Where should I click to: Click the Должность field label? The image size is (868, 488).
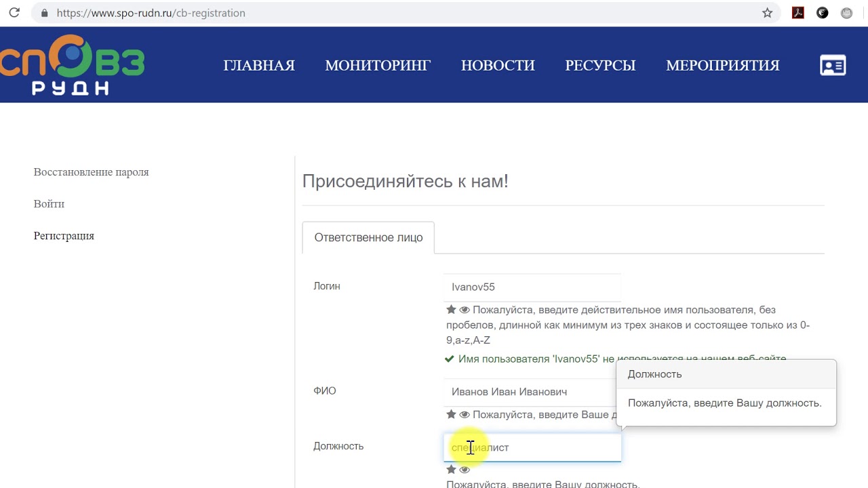[x=338, y=446]
